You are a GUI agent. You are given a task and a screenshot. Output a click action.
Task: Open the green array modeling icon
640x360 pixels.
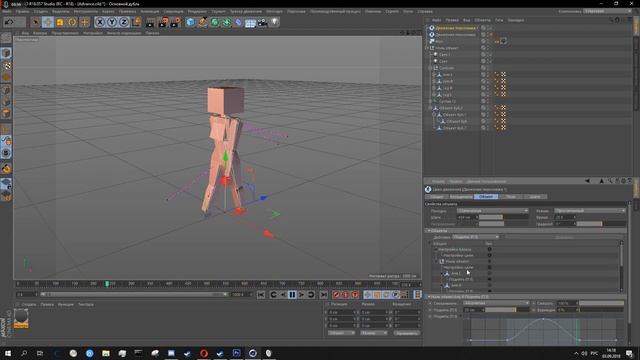tap(227, 22)
